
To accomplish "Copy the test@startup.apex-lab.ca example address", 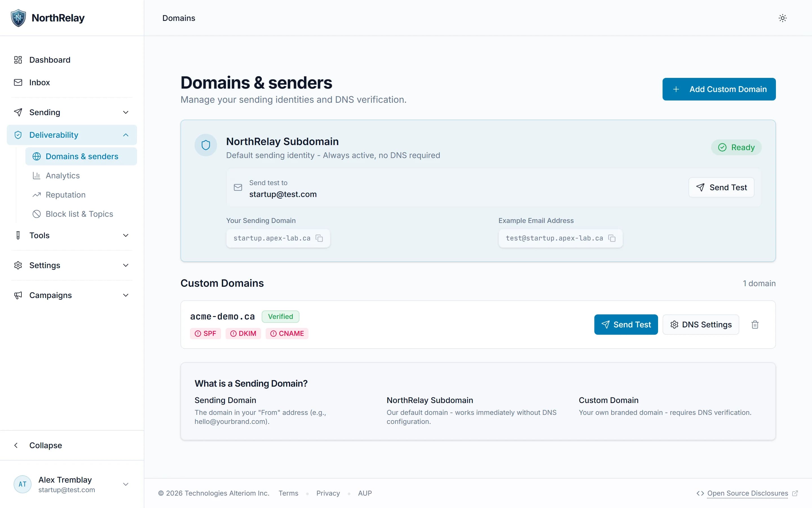I will click(612, 238).
